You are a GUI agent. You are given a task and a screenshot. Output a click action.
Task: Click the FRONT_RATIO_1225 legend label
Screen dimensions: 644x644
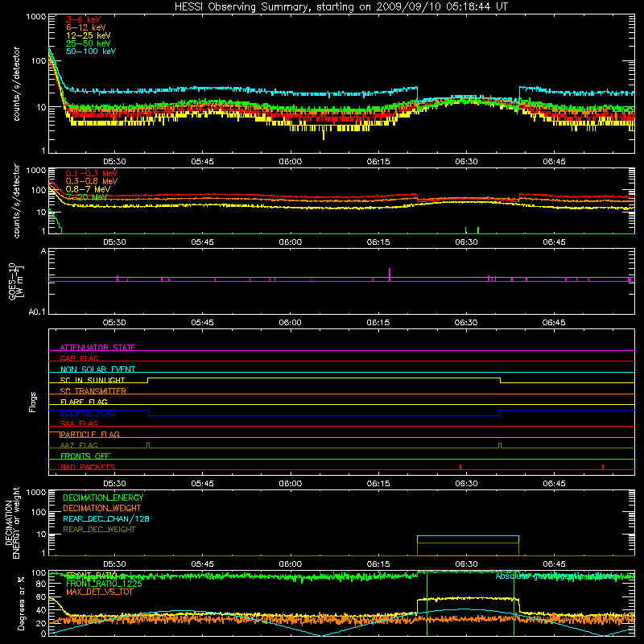[104, 584]
